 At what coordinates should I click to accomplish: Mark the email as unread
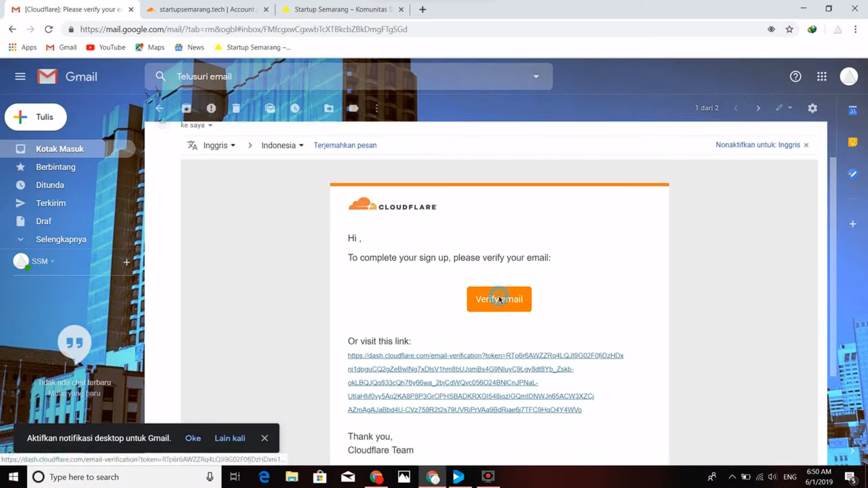pos(270,108)
